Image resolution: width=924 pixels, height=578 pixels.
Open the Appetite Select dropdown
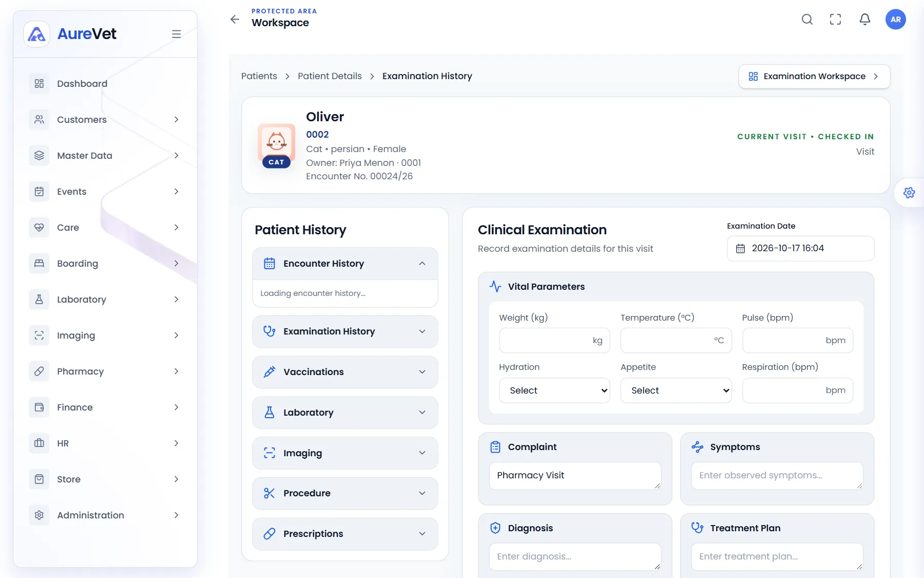pyautogui.click(x=676, y=390)
